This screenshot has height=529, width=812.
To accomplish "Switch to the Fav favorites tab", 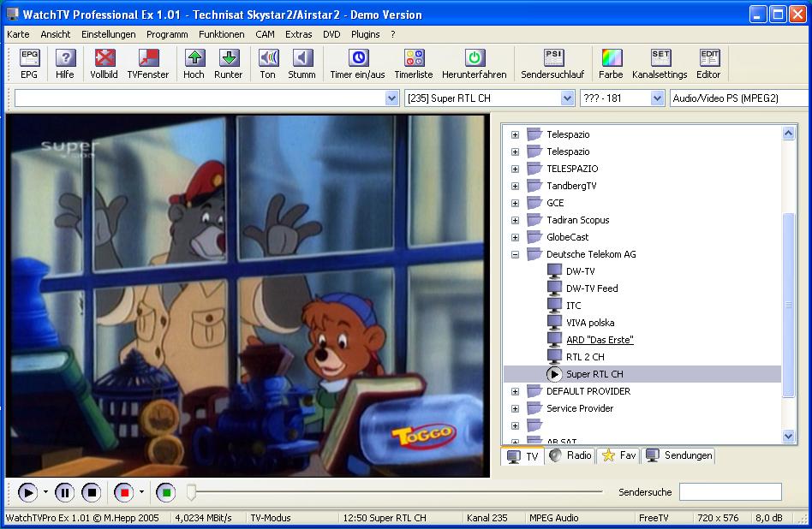I will point(618,455).
